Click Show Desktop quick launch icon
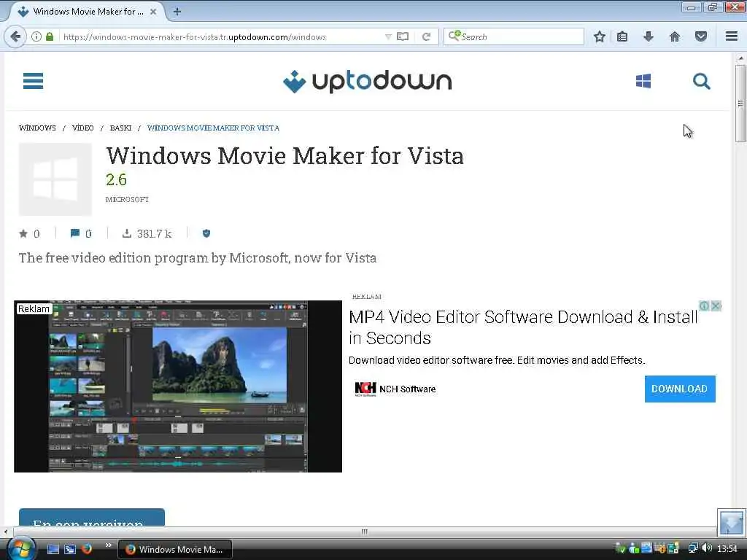Image resolution: width=747 pixels, height=560 pixels. point(53,549)
